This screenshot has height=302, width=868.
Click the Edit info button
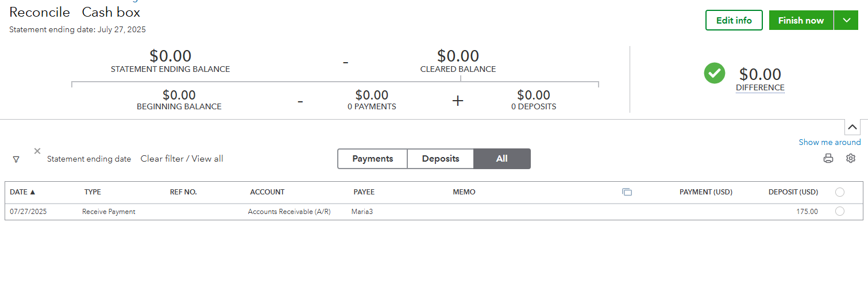[734, 20]
